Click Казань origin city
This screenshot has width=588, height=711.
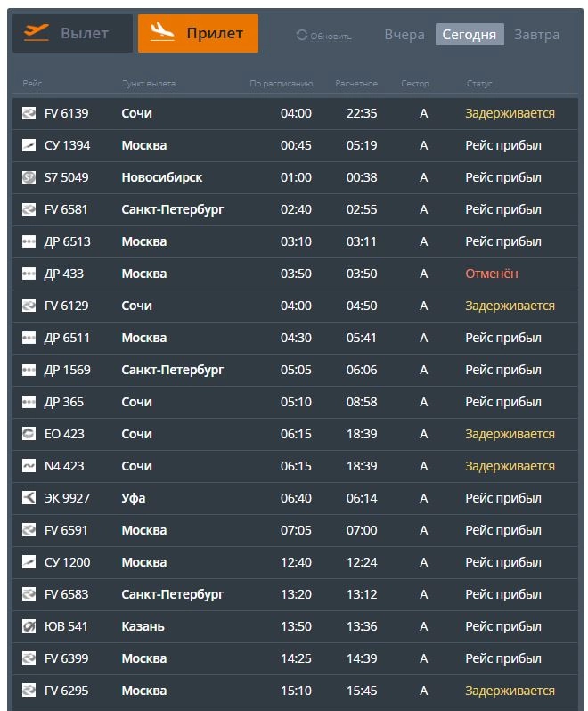point(143,626)
